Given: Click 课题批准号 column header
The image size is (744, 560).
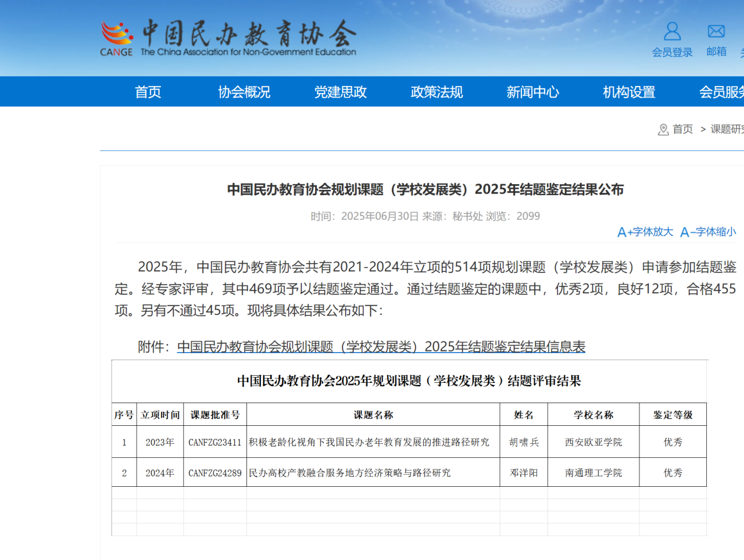Looking at the screenshot, I should [215, 415].
